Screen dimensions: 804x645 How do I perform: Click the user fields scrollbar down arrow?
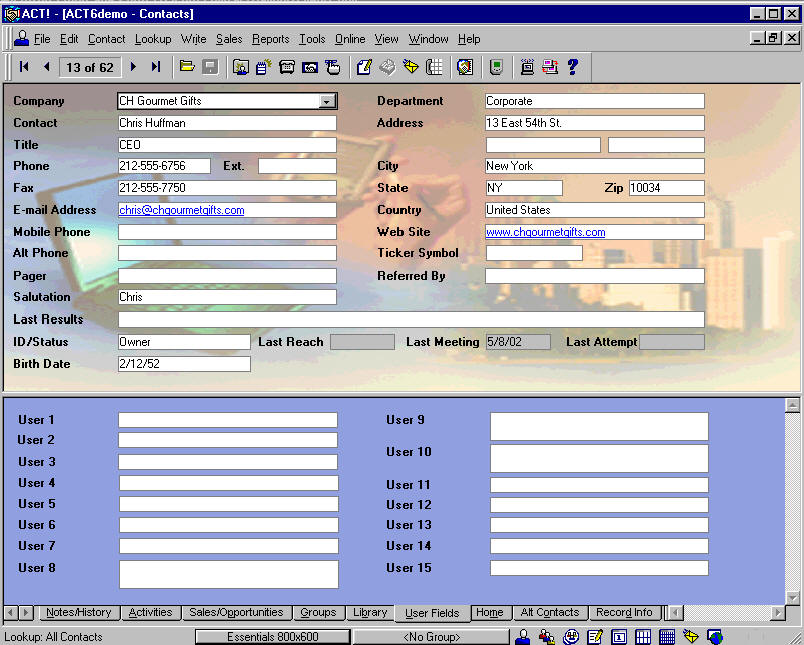(792, 598)
